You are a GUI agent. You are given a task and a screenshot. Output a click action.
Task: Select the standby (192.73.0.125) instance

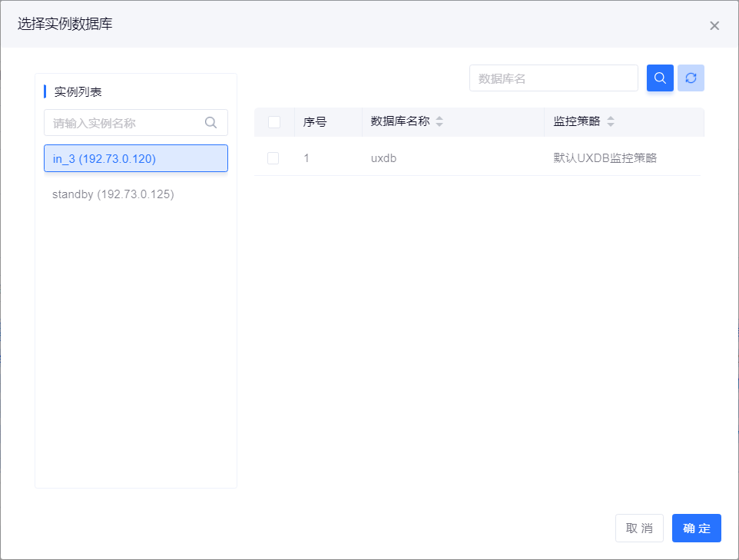(113, 194)
